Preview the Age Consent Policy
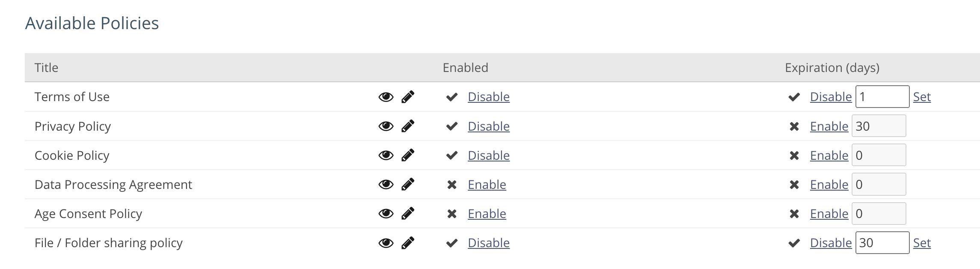Image resolution: width=980 pixels, height=269 pixels. point(386,213)
